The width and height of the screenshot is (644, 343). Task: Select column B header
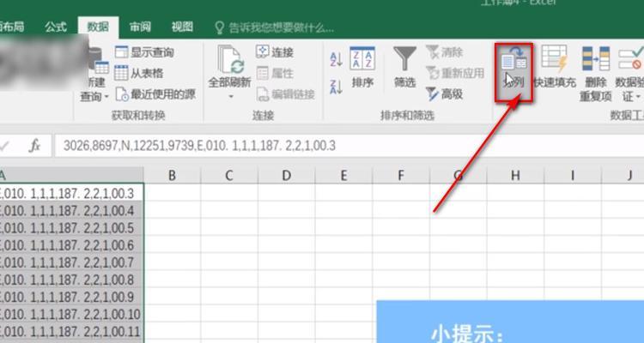172,175
